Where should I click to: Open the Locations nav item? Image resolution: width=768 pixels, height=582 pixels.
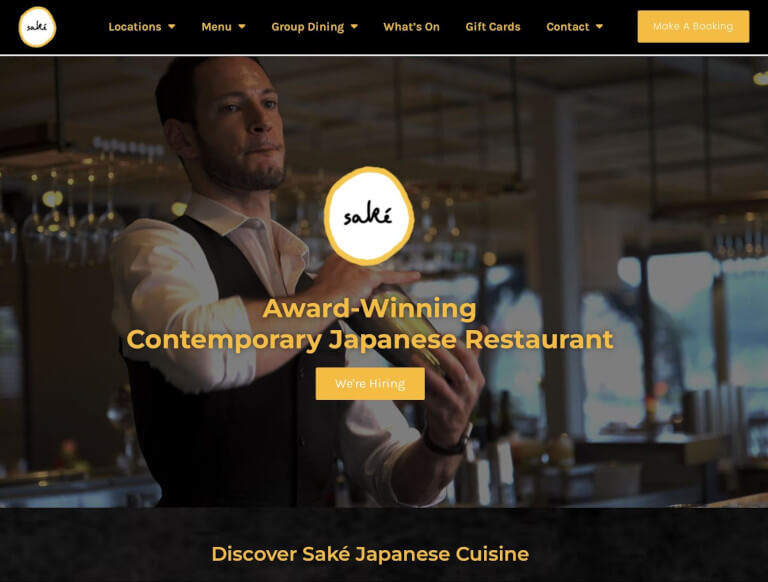pos(135,27)
